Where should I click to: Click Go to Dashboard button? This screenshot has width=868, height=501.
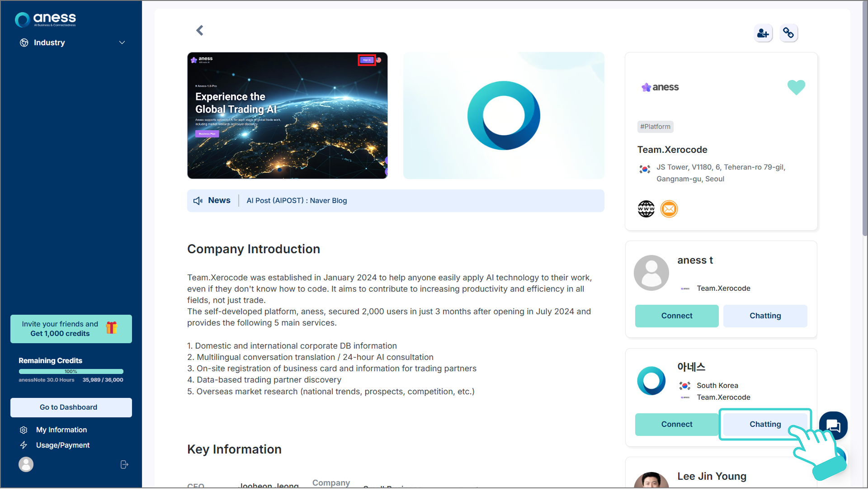tap(71, 407)
